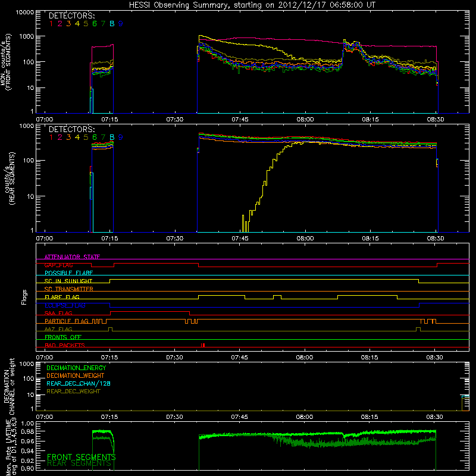The width and height of the screenshot is (476, 476).
Task: Click the SC_TRANSMITTER flag label
Action: (68, 289)
